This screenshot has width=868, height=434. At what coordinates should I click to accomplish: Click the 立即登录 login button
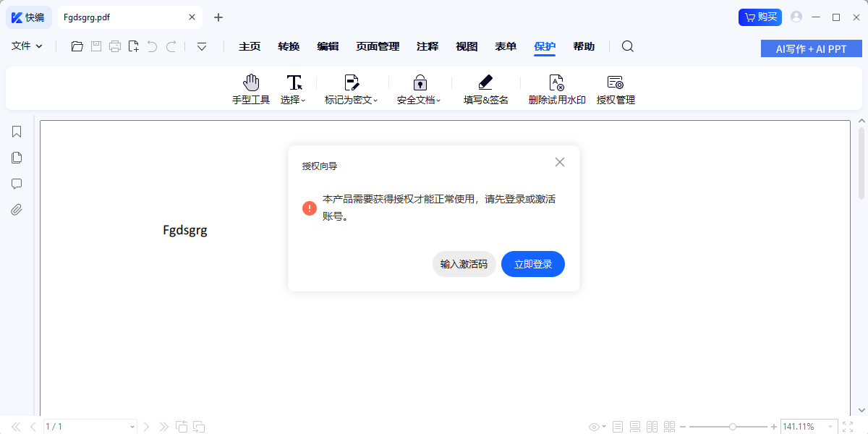coord(533,264)
